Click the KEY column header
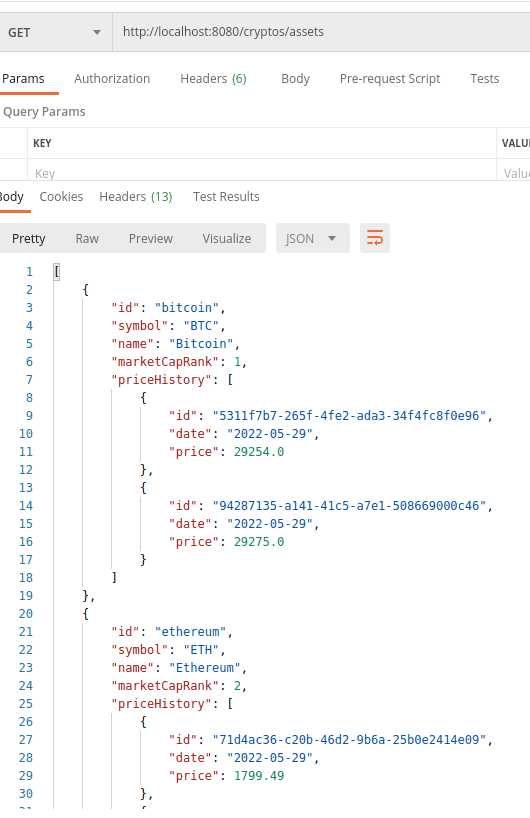Screen dimensions: 530x818 42,143
